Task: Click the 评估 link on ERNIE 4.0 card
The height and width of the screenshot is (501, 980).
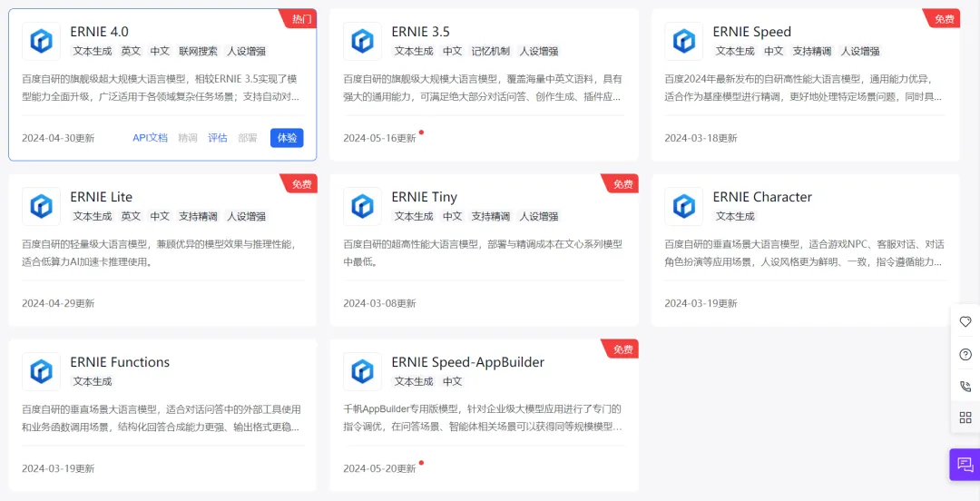Action: click(218, 138)
